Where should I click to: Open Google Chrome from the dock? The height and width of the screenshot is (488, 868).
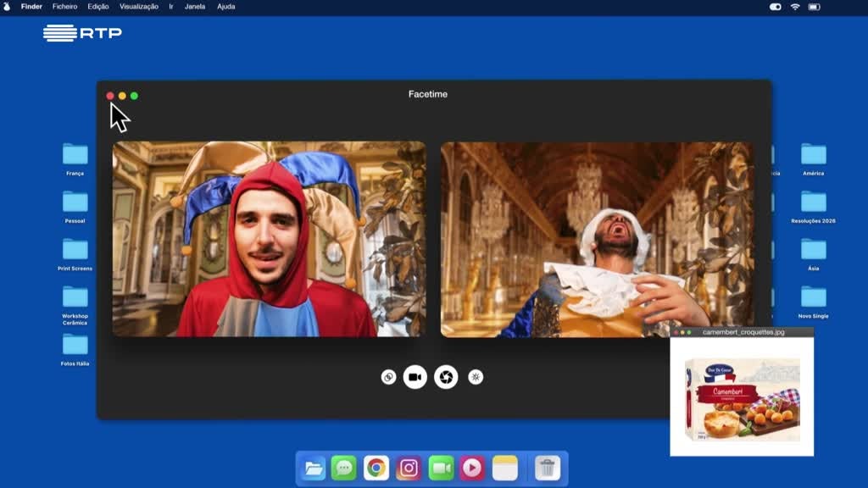coord(376,468)
